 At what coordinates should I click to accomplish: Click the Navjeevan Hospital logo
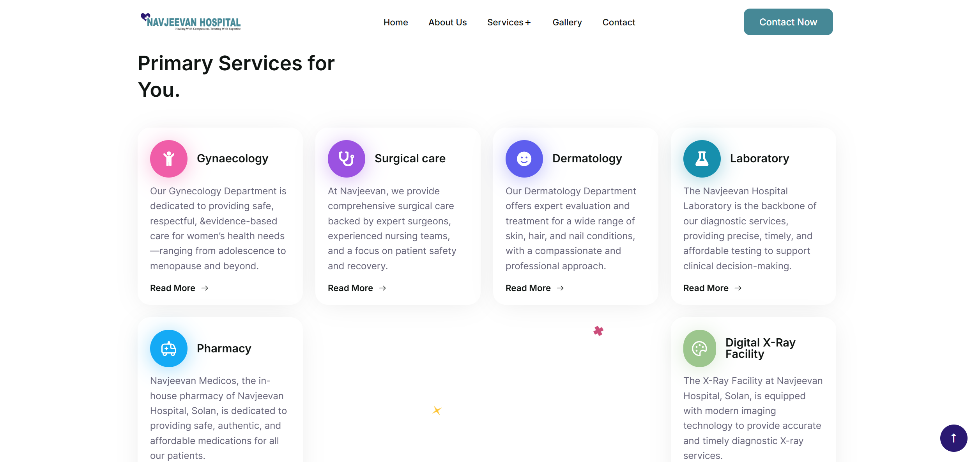(191, 22)
